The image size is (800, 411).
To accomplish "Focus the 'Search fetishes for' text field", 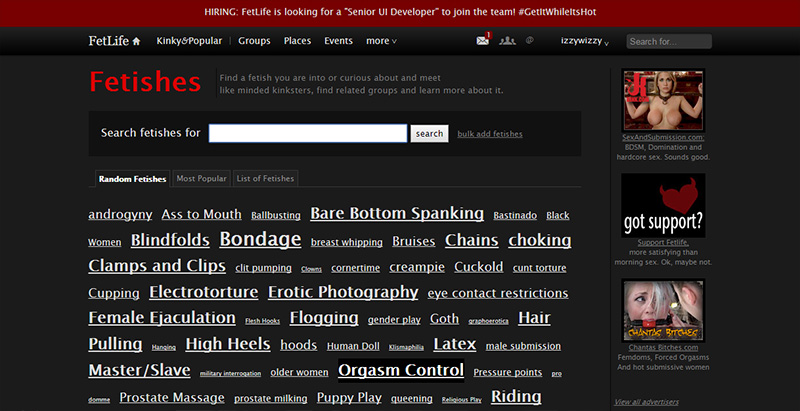I will tap(307, 133).
